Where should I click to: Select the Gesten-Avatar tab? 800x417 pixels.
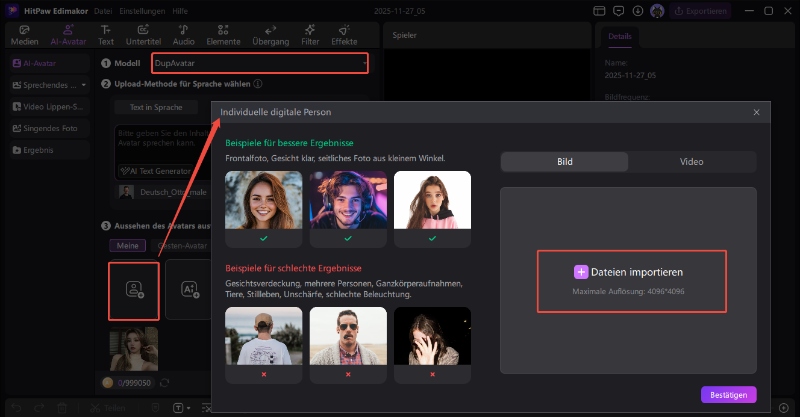[182, 246]
